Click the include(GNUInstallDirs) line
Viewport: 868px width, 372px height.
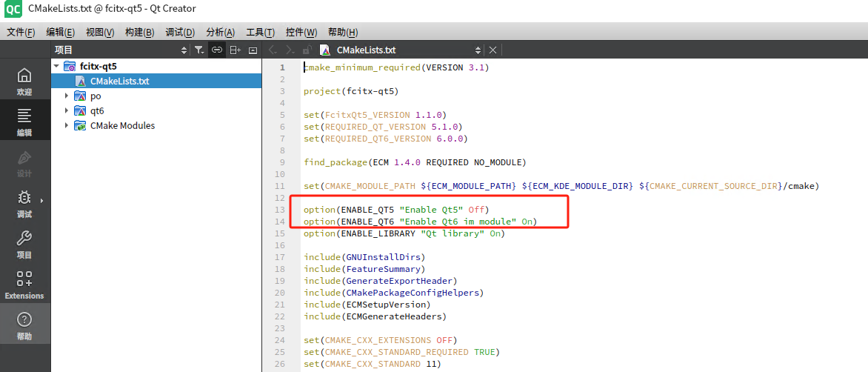pyautogui.click(x=364, y=257)
